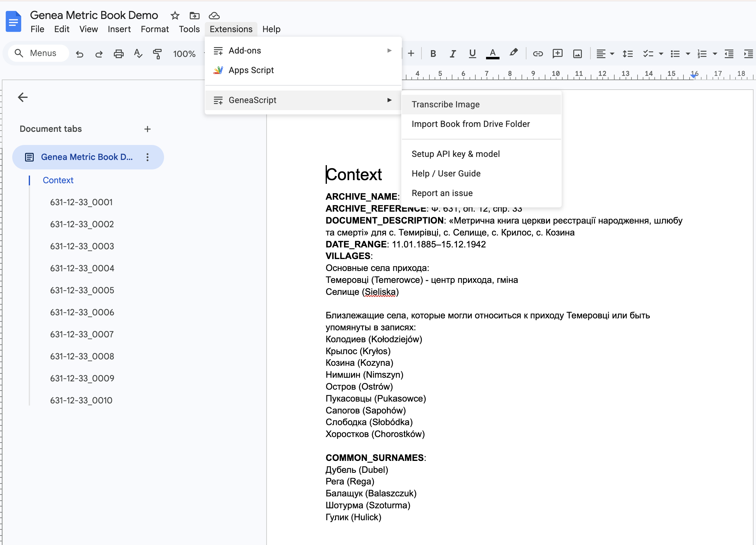Open the Help menu
756x545 pixels.
coord(271,29)
